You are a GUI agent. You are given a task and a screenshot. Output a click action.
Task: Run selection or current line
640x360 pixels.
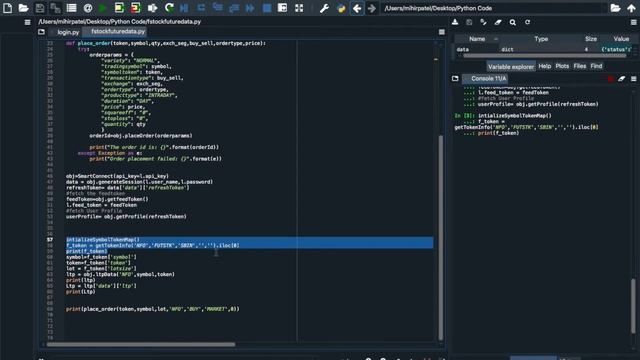(x=152, y=8)
